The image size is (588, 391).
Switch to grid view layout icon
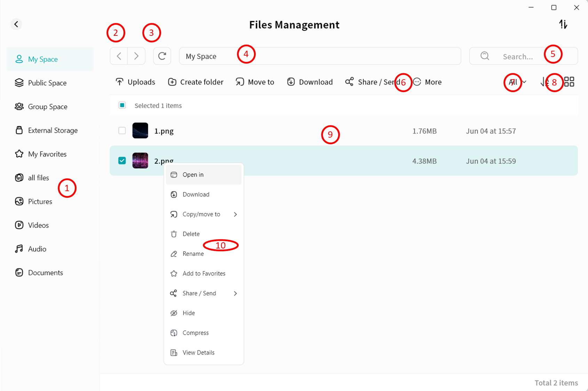click(x=569, y=82)
